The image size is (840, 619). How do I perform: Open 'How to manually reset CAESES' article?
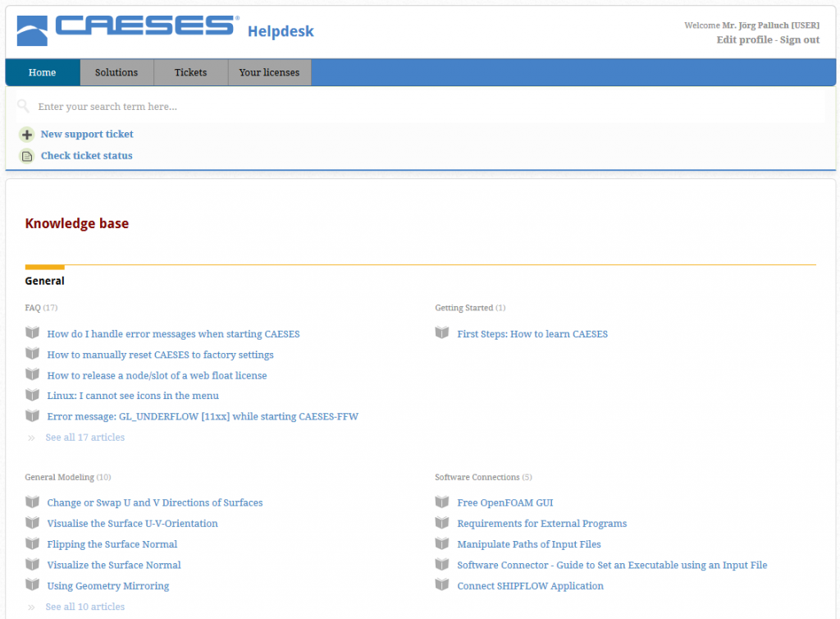click(x=160, y=355)
